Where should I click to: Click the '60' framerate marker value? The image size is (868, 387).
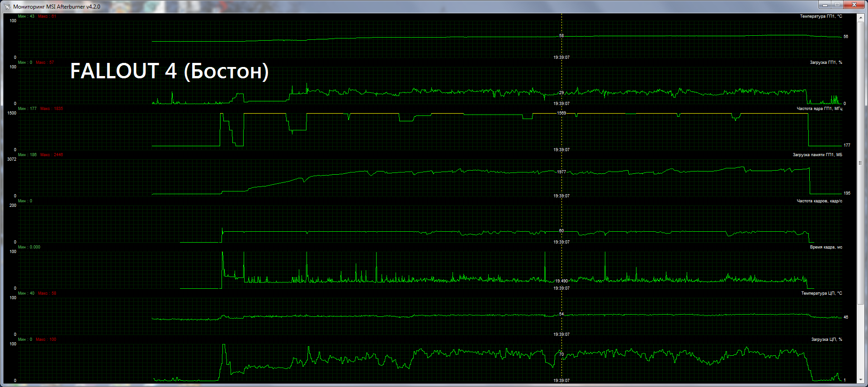561,231
